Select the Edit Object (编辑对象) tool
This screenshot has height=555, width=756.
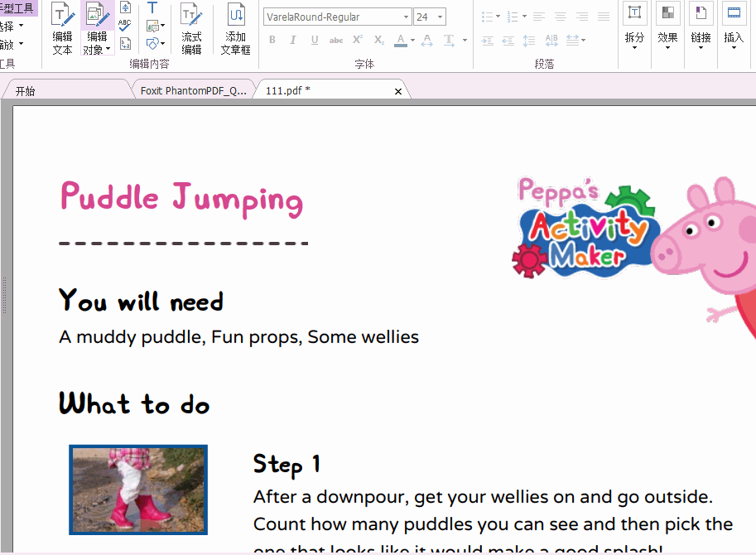click(x=96, y=28)
